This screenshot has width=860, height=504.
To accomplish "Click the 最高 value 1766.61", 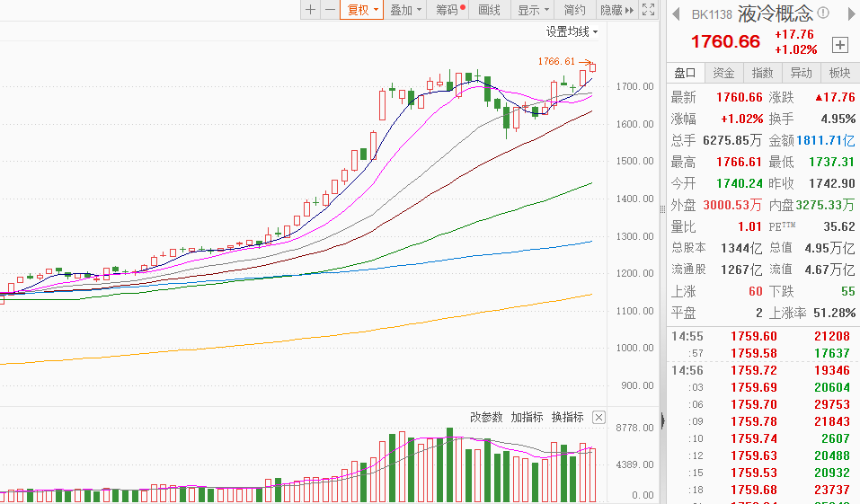I will [x=739, y=162].
